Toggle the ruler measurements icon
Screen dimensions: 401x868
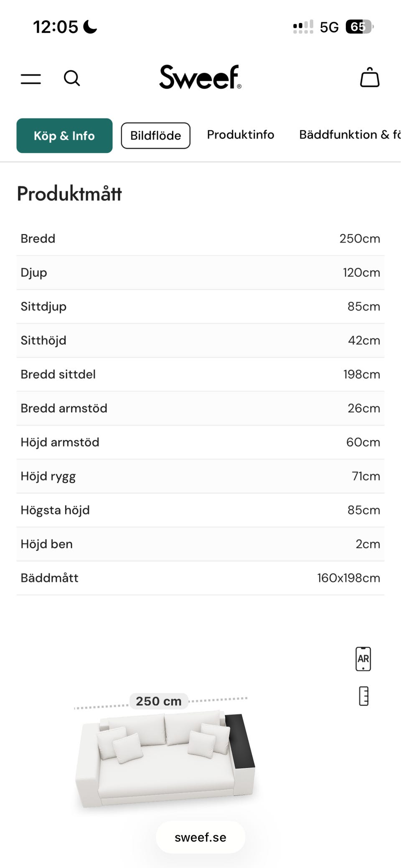(363, 696)
